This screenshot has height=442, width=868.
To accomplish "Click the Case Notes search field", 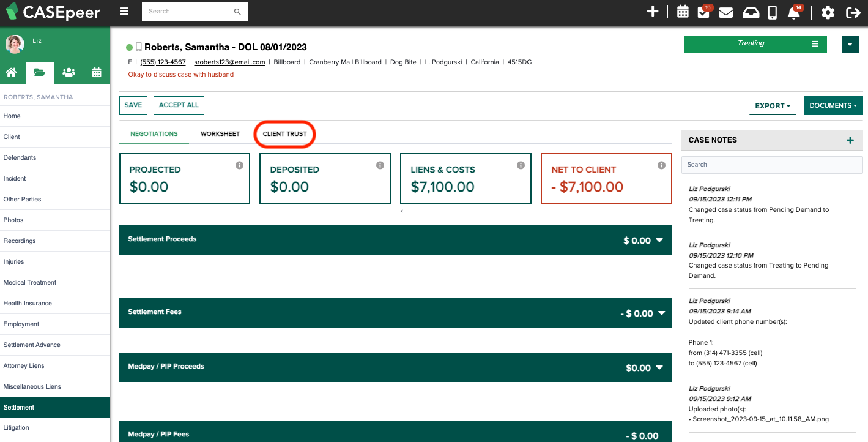I will tap(772, 165).
